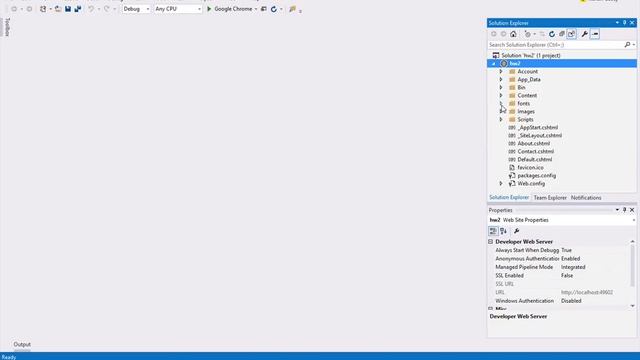Image resolution: width=640 pixels, height=360 pixels.
Task: Click the Save All toolbar icon
Action: click(x=78, y=9)
